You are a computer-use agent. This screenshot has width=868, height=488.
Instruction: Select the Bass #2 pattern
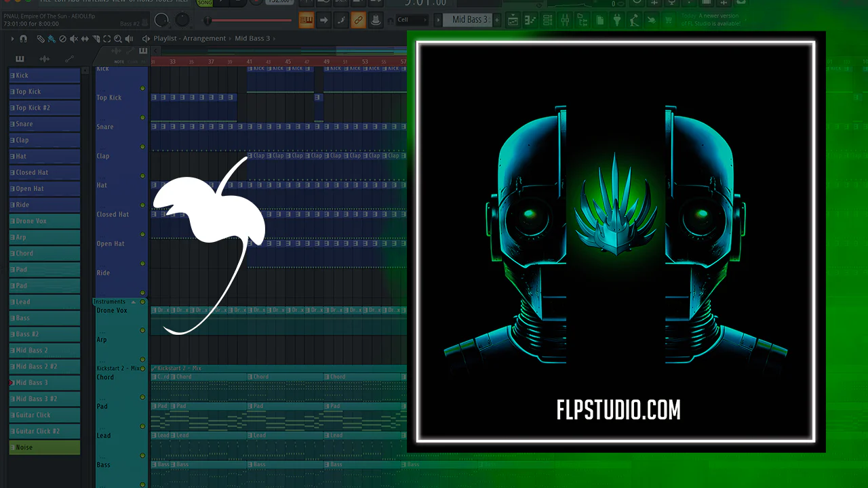[45, 334]
